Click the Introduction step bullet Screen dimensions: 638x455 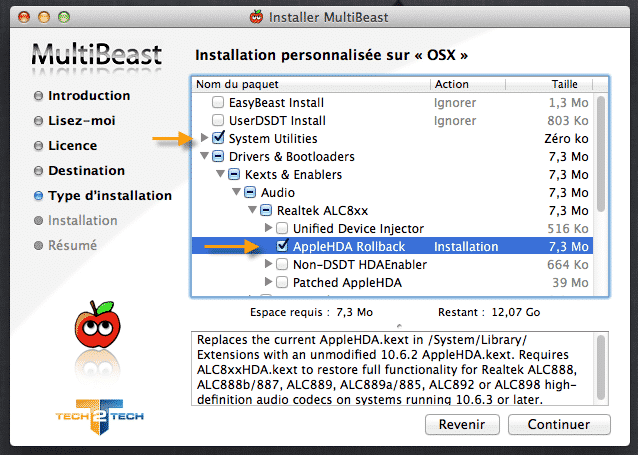pos(39,96)
